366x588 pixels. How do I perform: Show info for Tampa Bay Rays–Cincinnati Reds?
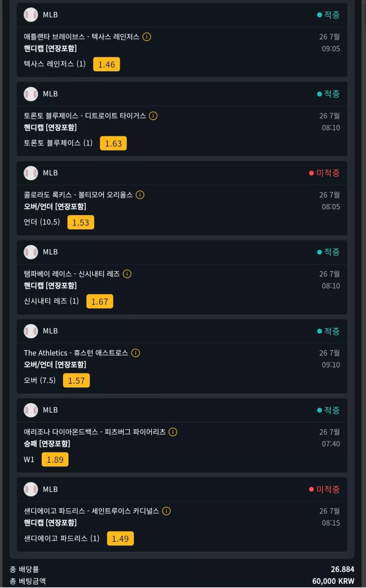coord(127,274)
